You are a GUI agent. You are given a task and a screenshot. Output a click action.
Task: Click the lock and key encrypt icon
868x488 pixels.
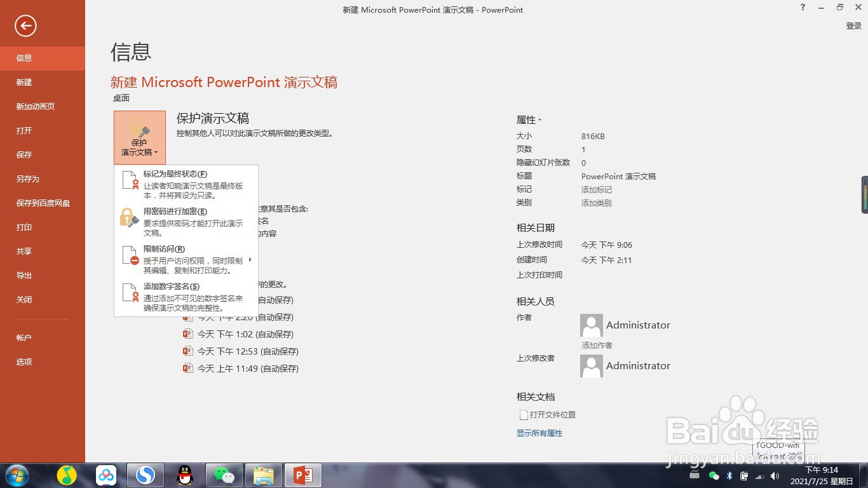pyautogui.click(x=129, y=218)
